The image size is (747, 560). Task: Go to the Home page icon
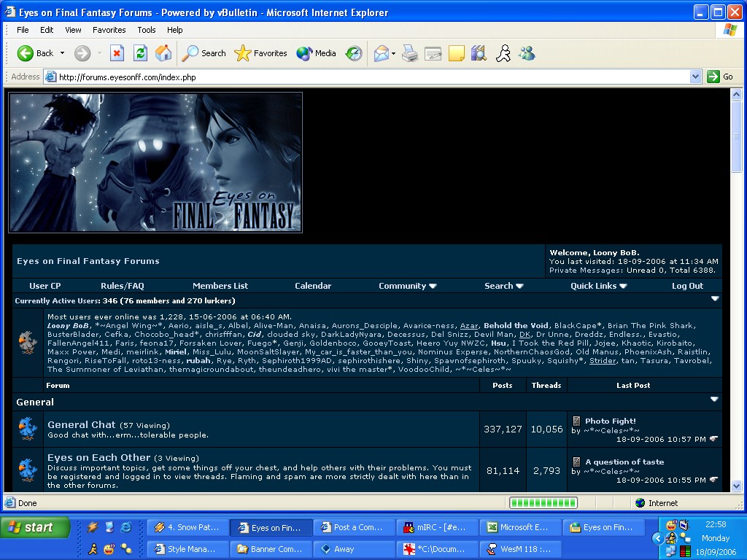point(163,53)
